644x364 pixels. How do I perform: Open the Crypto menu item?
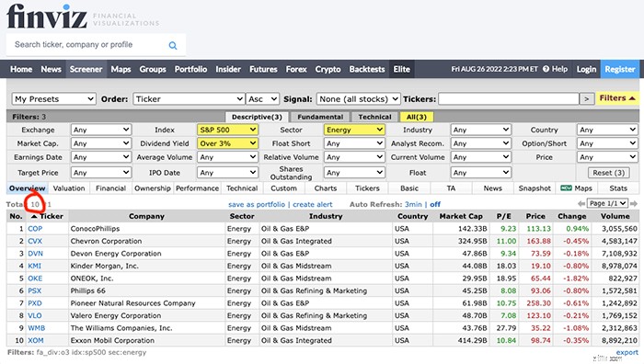coord(328,69)
